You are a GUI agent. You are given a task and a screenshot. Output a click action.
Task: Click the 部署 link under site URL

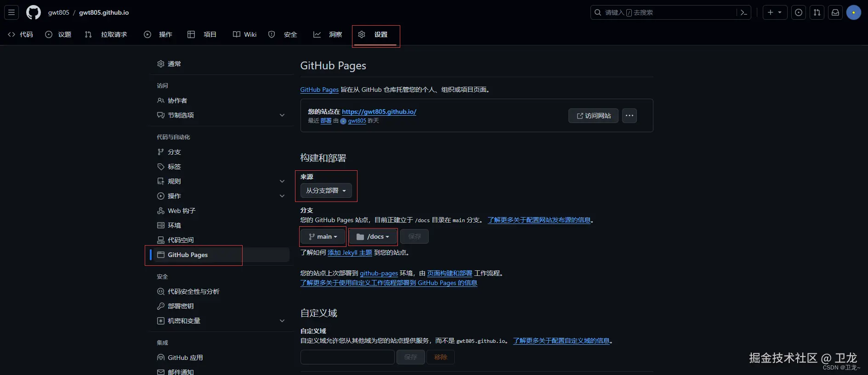pos(326,121)
